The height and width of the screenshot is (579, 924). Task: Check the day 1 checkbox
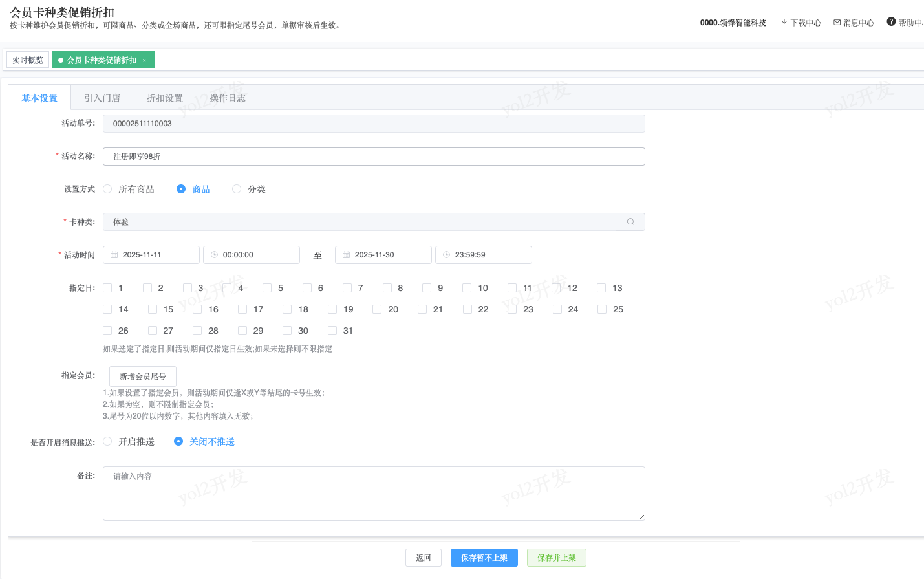coord(107,288)
